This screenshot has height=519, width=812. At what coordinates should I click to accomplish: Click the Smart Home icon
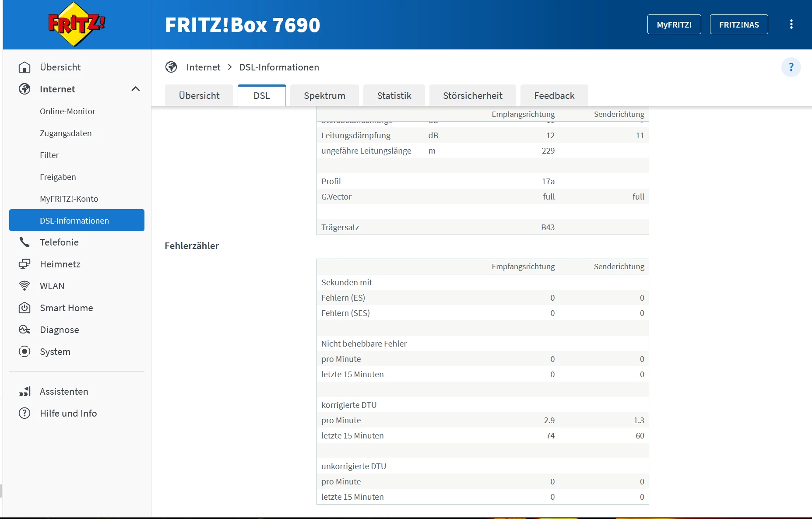pos(25,308)
